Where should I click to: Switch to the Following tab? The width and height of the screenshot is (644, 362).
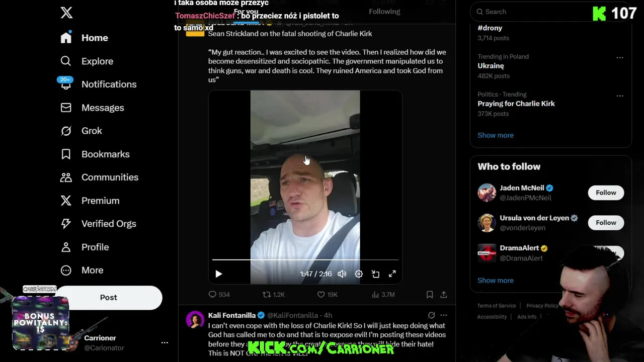click(384, 12)
